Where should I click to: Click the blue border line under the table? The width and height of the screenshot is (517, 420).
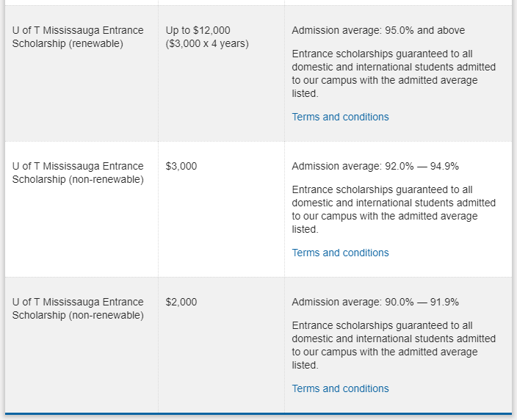click(x=258, y=414)
